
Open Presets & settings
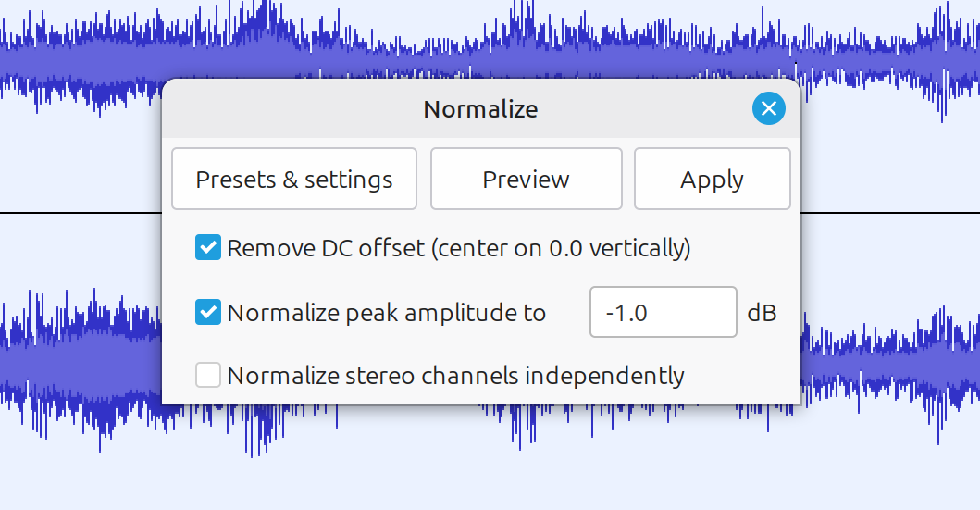pos(294,179)
